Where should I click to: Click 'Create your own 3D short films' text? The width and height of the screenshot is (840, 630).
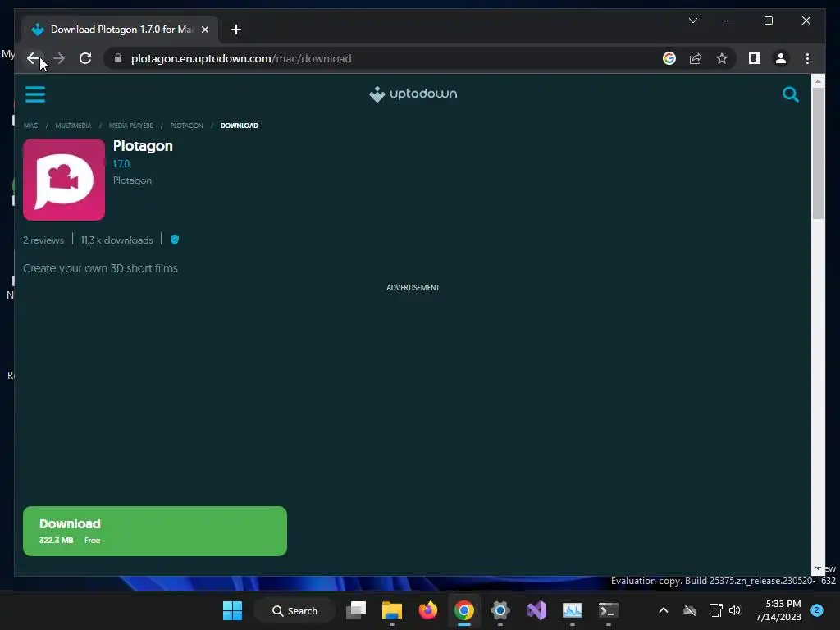100,268
